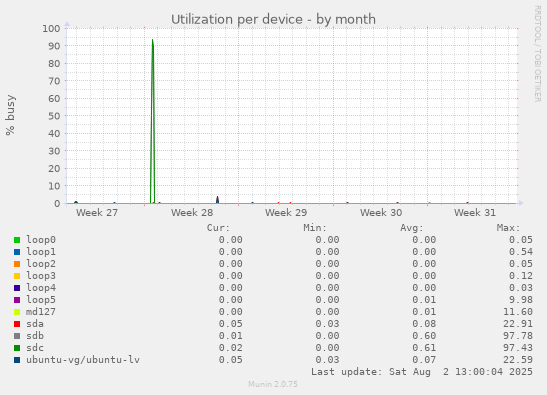Select the loop2 legend label
Viewport: 547px width, 395px height.
tap(41, 264)
